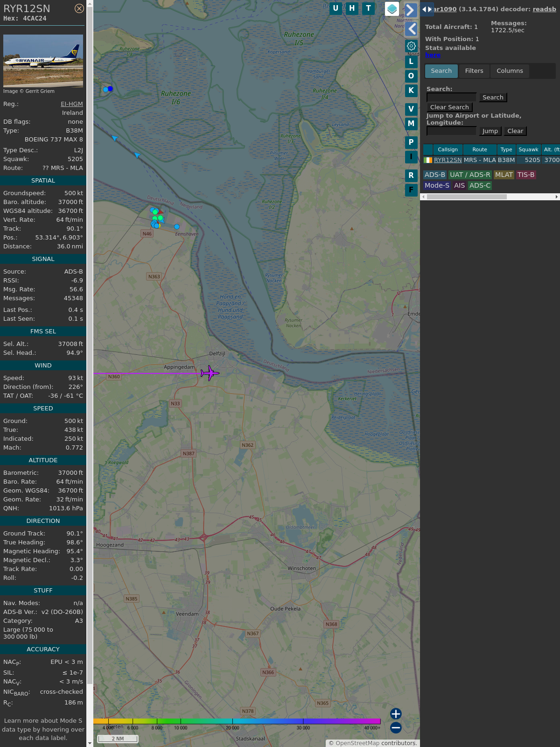Viewport: 560px width, 747px height.
Task: Click the zoom in plus button
Action: tap(396, 714)
